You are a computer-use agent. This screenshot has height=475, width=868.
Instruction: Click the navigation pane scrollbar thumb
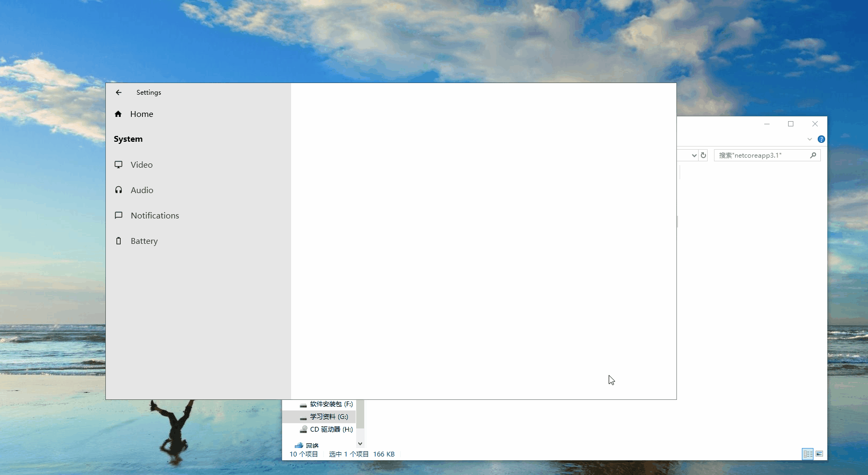coord(360,414)
